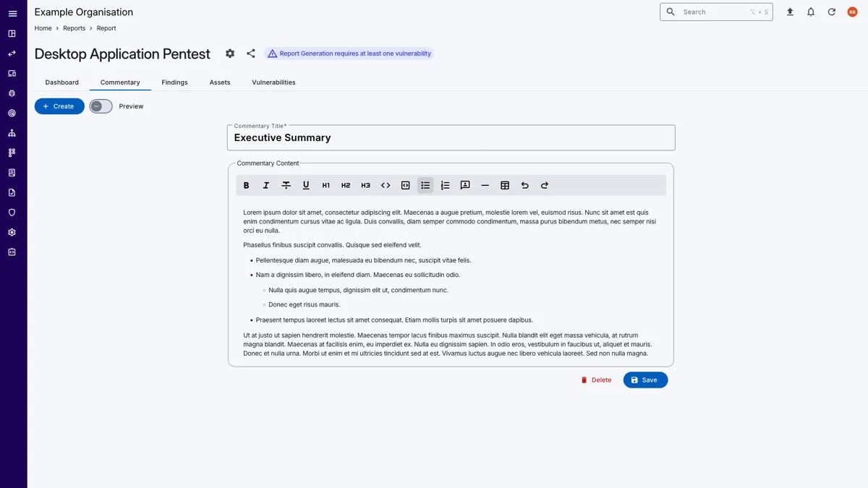
Task: Toggle the bullet list formatting
Action: tap(425, 186)
